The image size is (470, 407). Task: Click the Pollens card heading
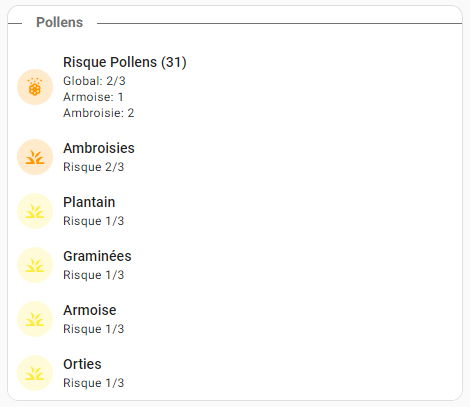(59, 22)
